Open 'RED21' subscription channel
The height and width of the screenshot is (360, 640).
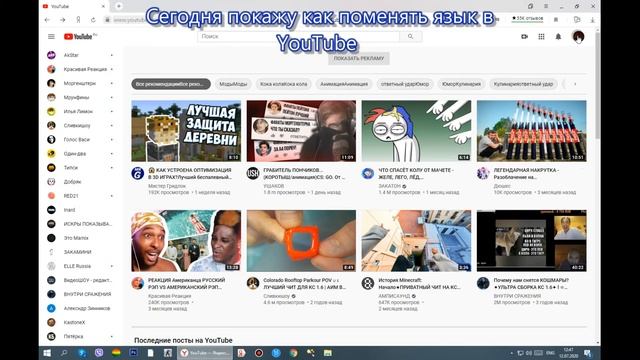coord(80,196)
